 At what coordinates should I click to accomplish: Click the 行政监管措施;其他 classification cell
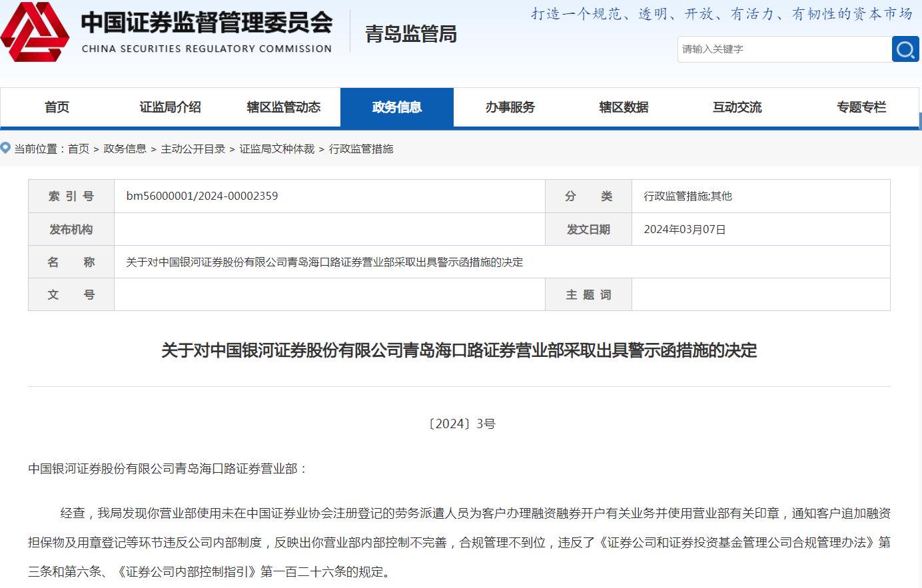click(761, 196)
